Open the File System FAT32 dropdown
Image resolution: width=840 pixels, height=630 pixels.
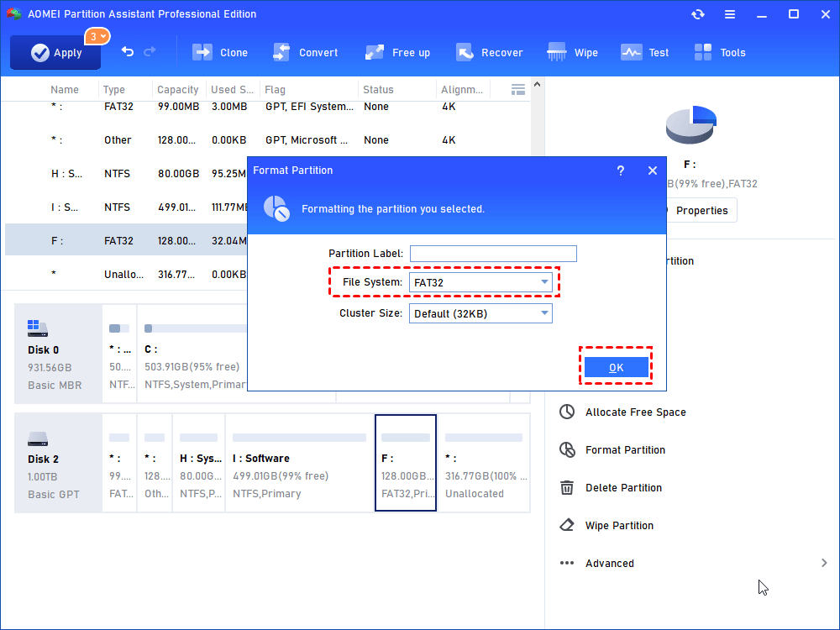(x=480, y=282)
